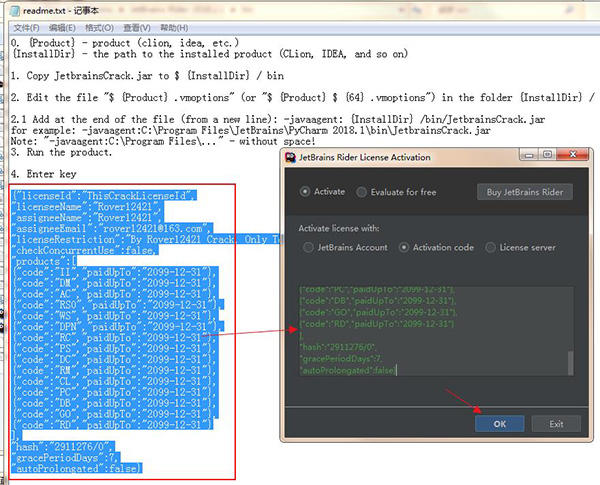Select Activation code radio option

(x=405, y=246)
